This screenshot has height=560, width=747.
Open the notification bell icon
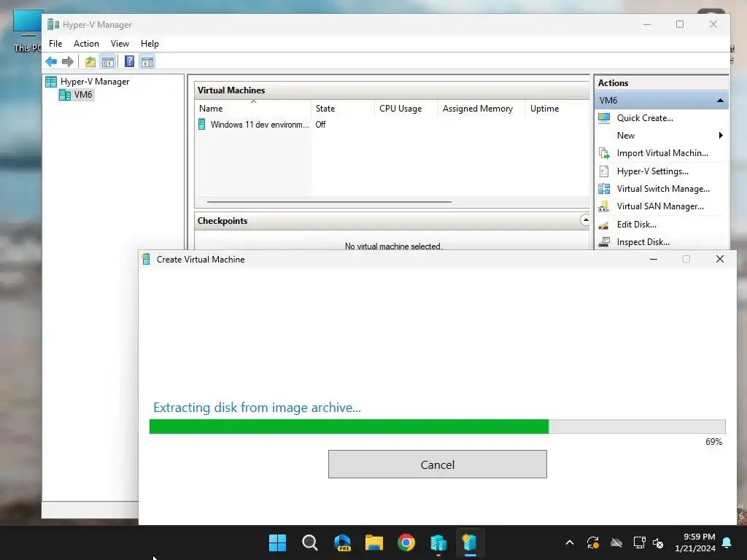coord(727,542)
